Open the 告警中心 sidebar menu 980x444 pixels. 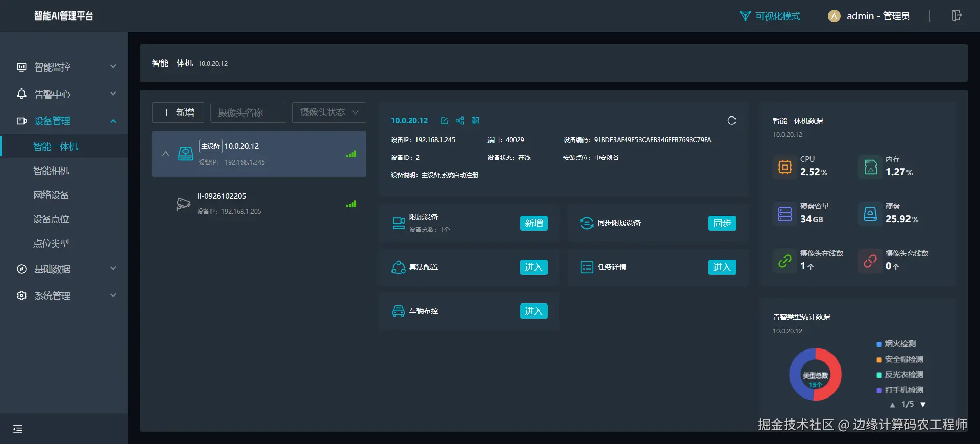[64, 94]
